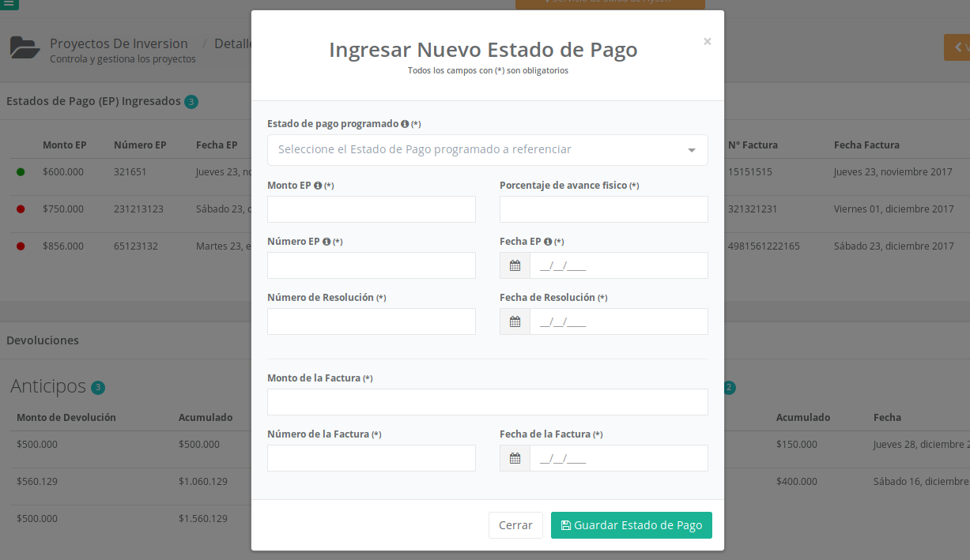Click the dropdown arrow of Estado de pago selector
This screenshot has height=560, width=970.
tap(691, 150)
